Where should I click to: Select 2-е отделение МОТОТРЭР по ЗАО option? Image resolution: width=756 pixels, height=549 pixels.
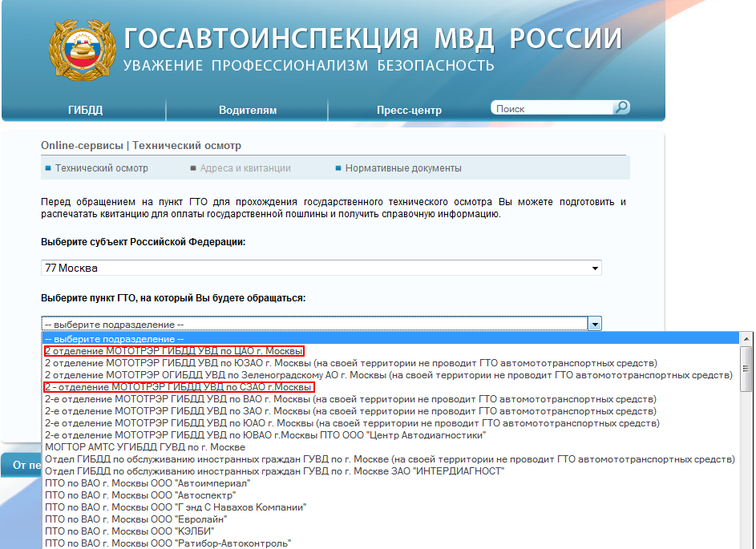(390, 411)
